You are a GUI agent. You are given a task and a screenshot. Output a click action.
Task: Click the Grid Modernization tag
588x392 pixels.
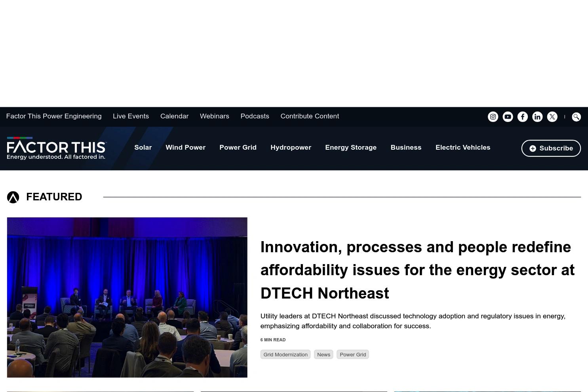click(285, 354)
